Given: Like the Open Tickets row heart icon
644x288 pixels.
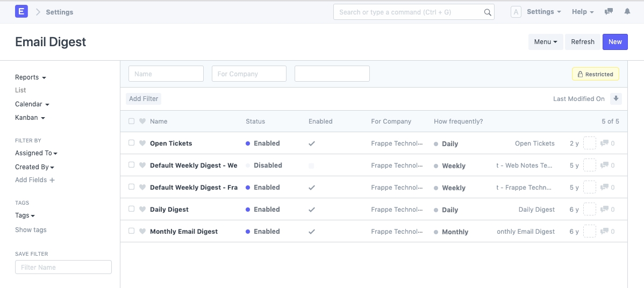Looking at the screenshot, I should (142, 143).
